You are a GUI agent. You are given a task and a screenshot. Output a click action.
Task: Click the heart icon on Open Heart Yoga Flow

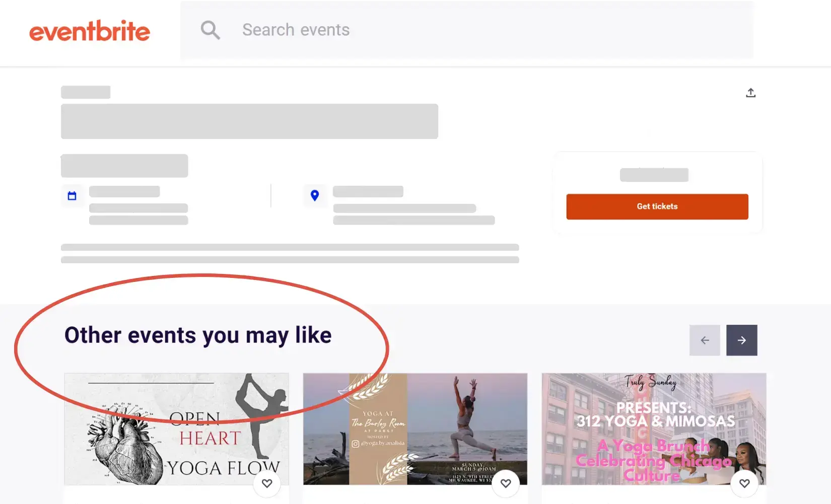point(267,484)
